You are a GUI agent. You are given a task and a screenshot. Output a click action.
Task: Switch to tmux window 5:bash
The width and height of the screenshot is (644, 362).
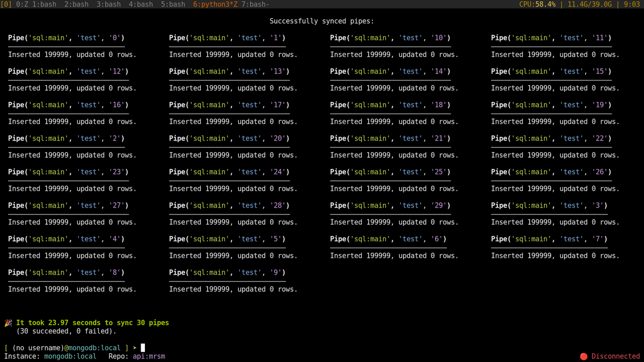173,4
